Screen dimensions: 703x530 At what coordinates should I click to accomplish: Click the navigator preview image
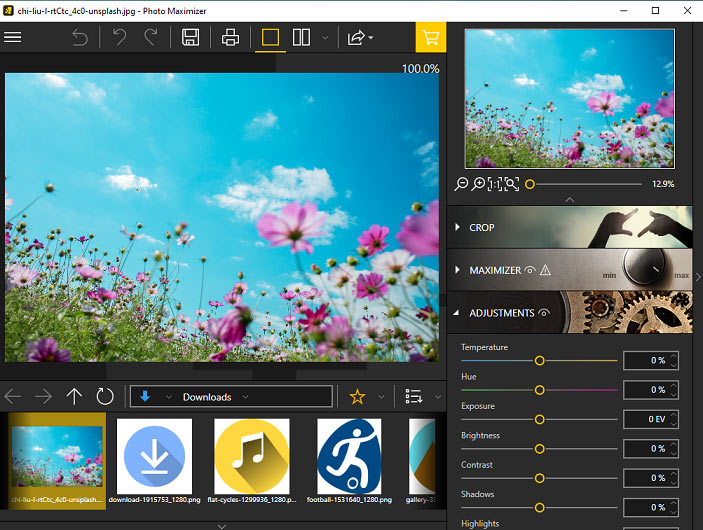click(x=570, y=99)
